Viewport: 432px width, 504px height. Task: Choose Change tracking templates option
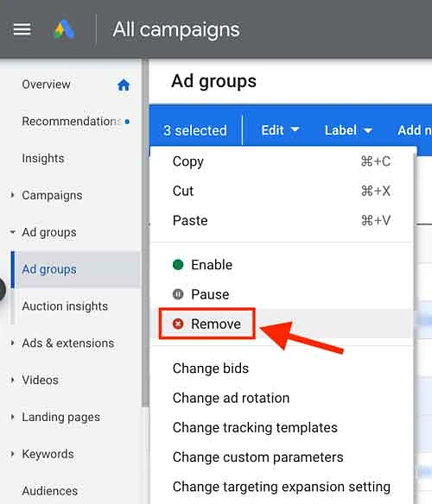tap(282, 427)
